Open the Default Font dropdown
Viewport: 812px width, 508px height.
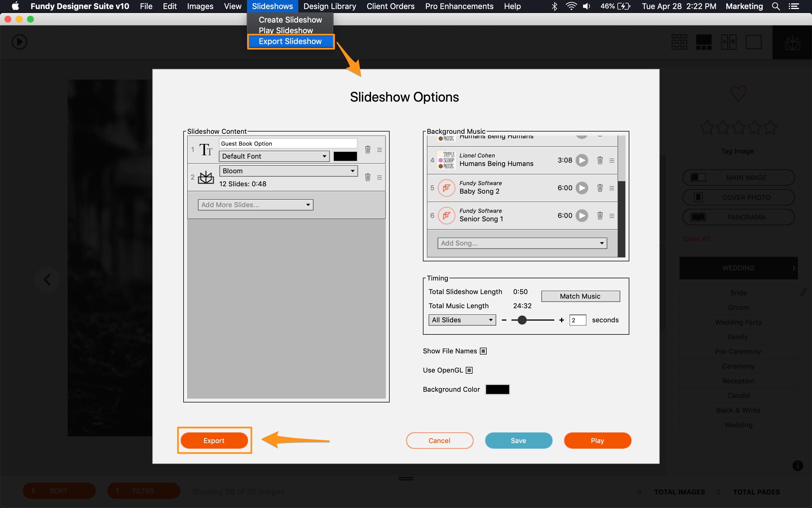[274, 156]
